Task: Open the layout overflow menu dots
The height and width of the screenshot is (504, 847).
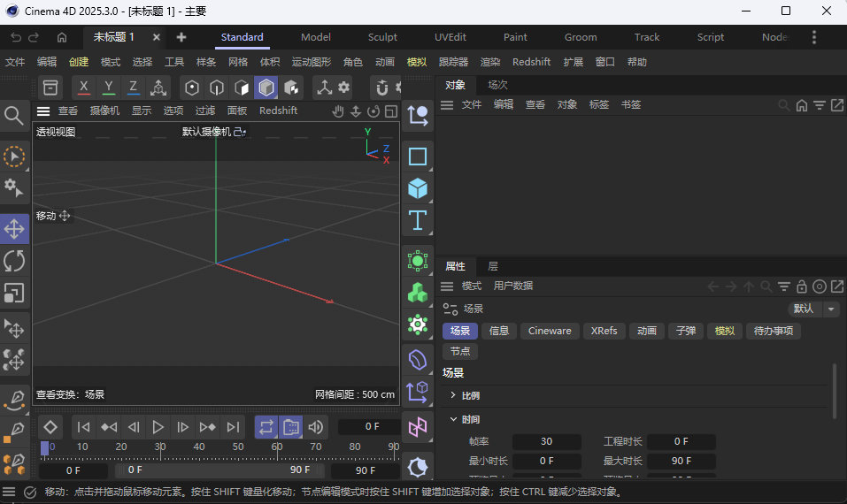Action: (814, 37)
